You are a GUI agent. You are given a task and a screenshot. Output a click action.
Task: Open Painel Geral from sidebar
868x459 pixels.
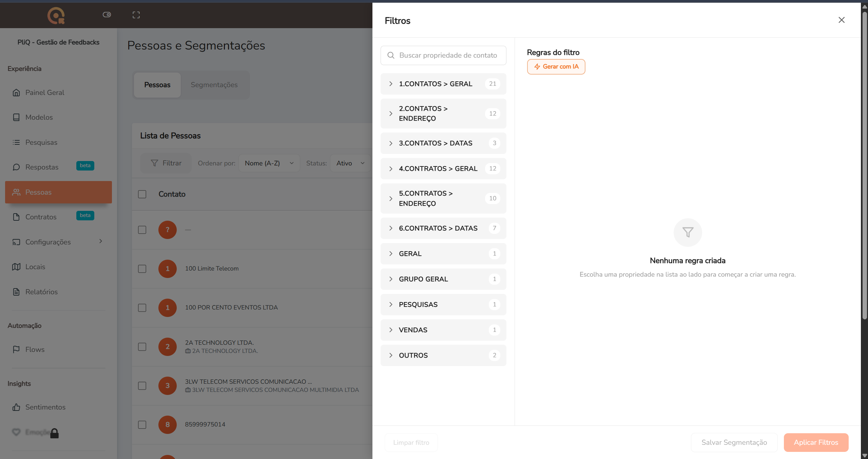[x=58, y=93]
